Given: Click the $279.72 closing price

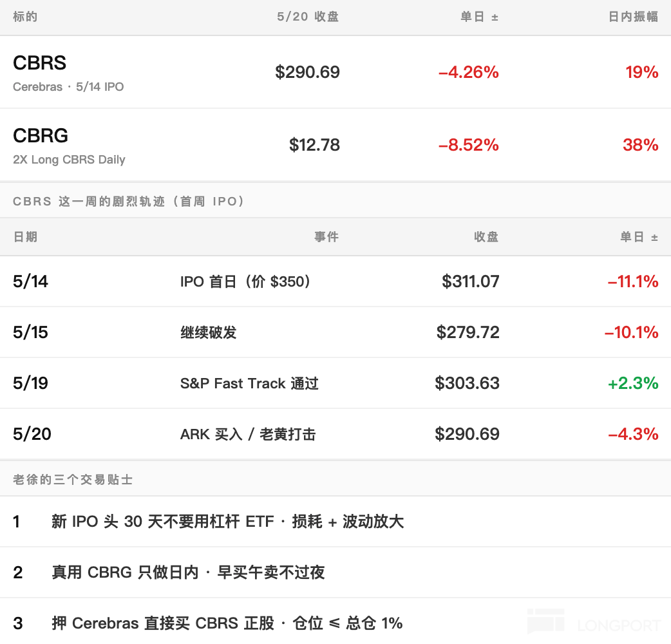Looking at the screenshot, I should click(x=468, y=332).
